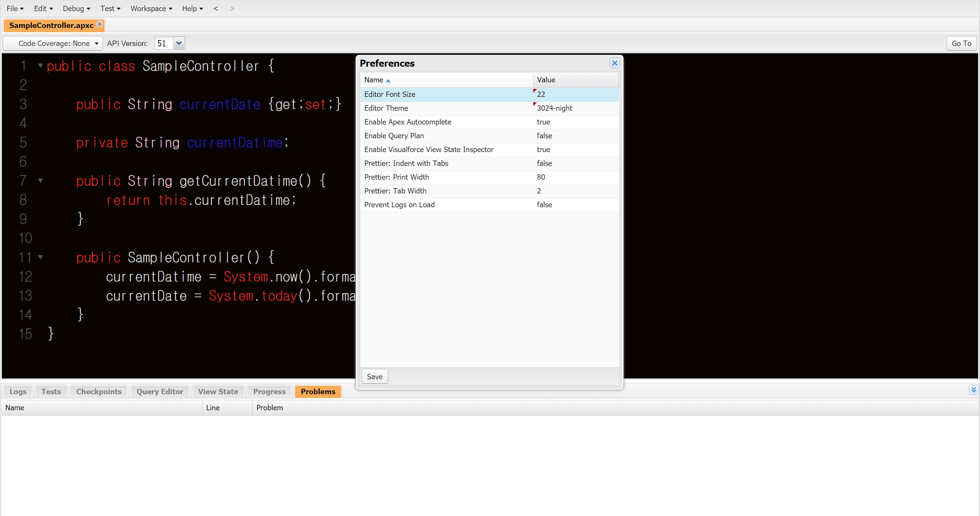
Task: Click the Save button in Preferences
Action: [x=374, y=377]
